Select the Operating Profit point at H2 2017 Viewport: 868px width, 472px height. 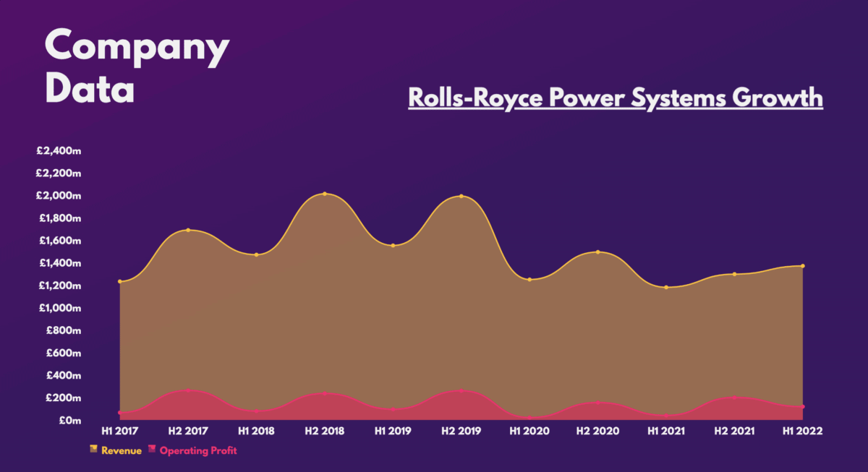coord(189,390)
